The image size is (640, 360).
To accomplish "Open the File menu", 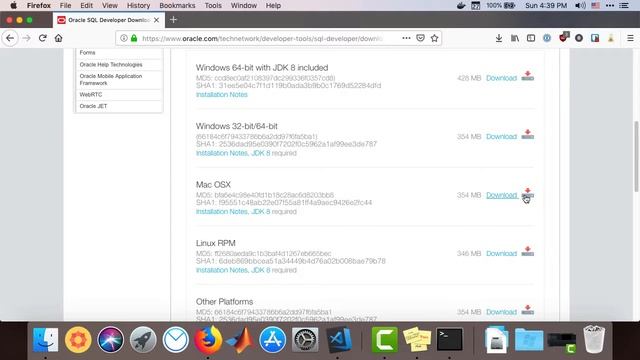I will coord(65,5).
